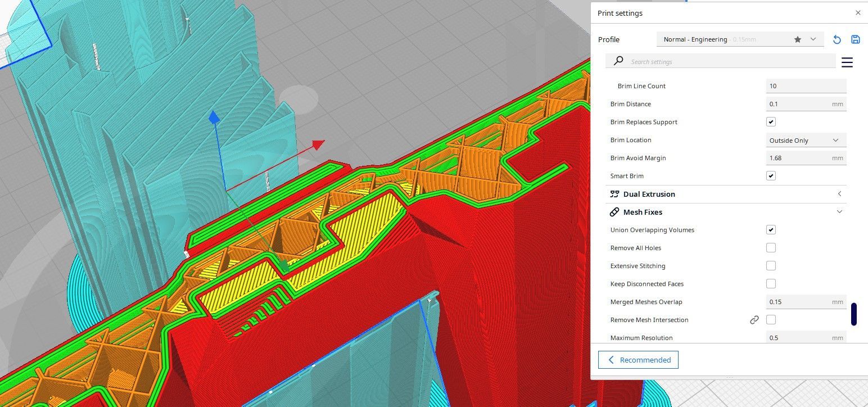Turn on Extensive Stitching
This screenshot has width=868, height=407.
771,266
